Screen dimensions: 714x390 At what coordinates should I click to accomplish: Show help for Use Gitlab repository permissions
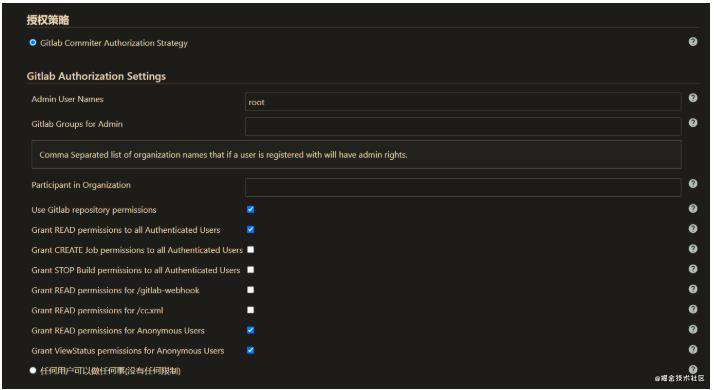[x=693, y=208]
